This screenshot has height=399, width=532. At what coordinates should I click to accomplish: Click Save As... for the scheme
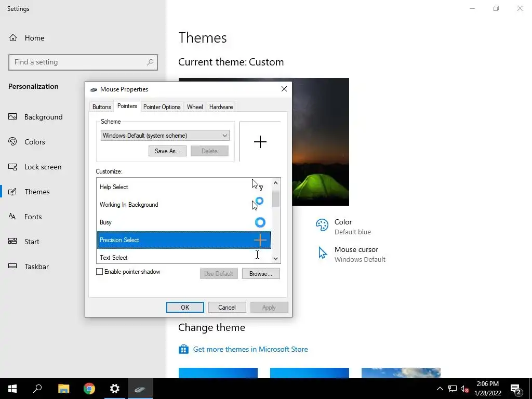[x=167, y=151]
